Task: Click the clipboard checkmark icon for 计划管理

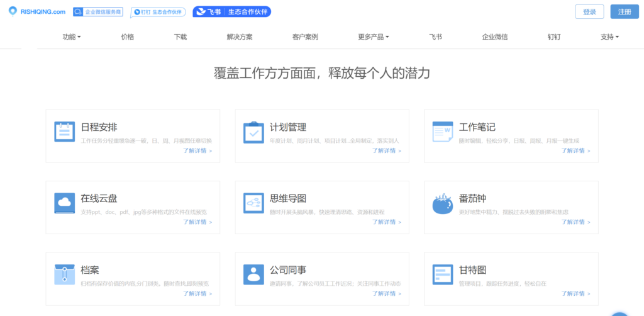Action: coord(253,132)
